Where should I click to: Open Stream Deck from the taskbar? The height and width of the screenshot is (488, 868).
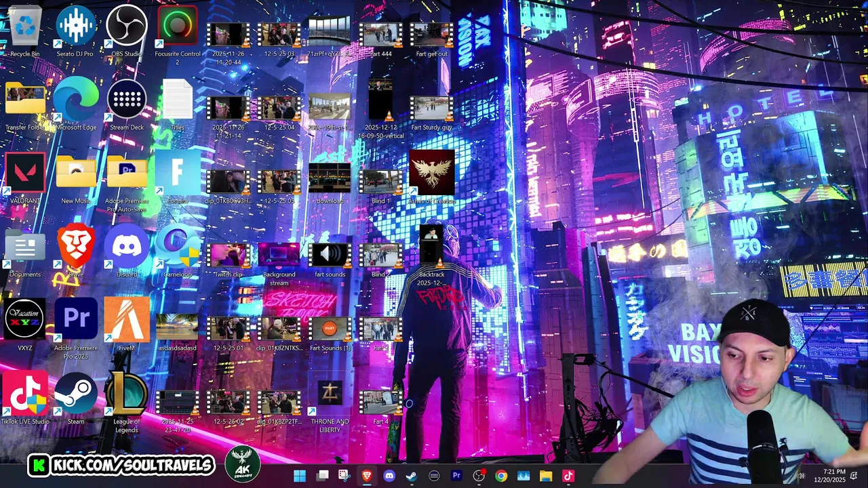[x=434, y=476]
